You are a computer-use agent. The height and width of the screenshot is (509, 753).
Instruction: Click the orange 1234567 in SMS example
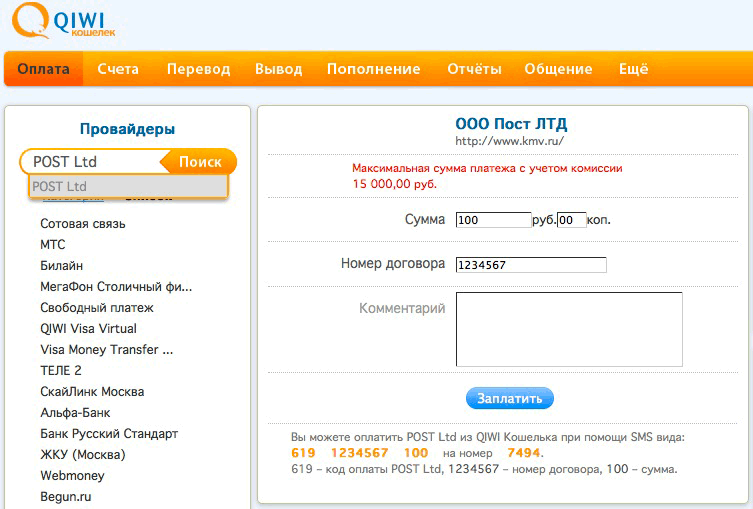(359, 453)
